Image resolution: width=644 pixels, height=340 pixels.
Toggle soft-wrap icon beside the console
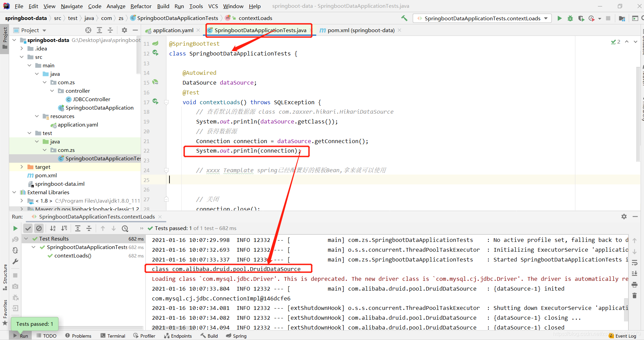[x=635, y=263]
